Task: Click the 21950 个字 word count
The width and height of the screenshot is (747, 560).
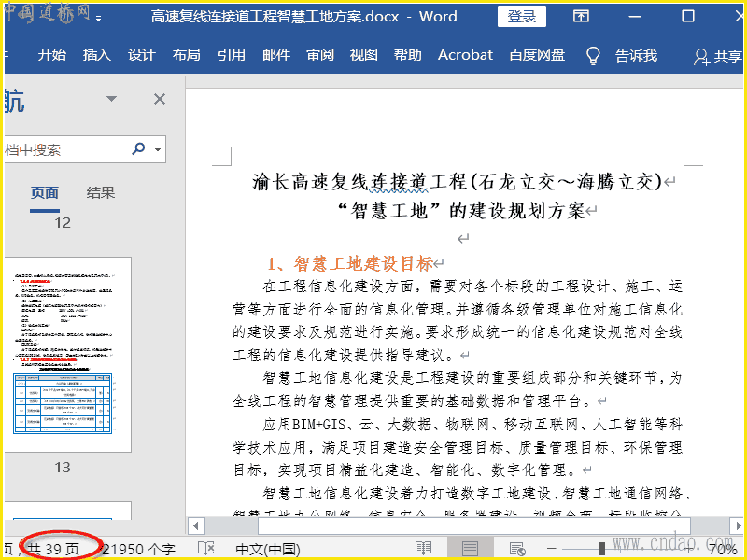Action: (138, 549)
